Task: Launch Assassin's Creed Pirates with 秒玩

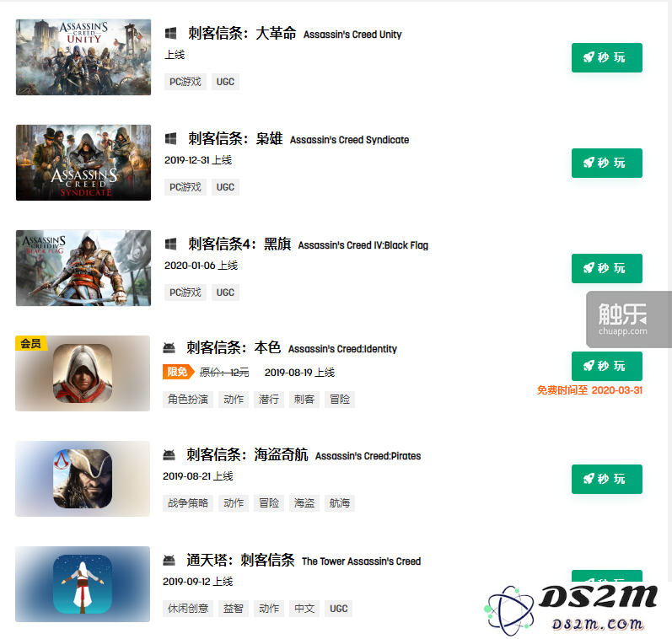Action: pyautogui.click(x=607, y=479)
